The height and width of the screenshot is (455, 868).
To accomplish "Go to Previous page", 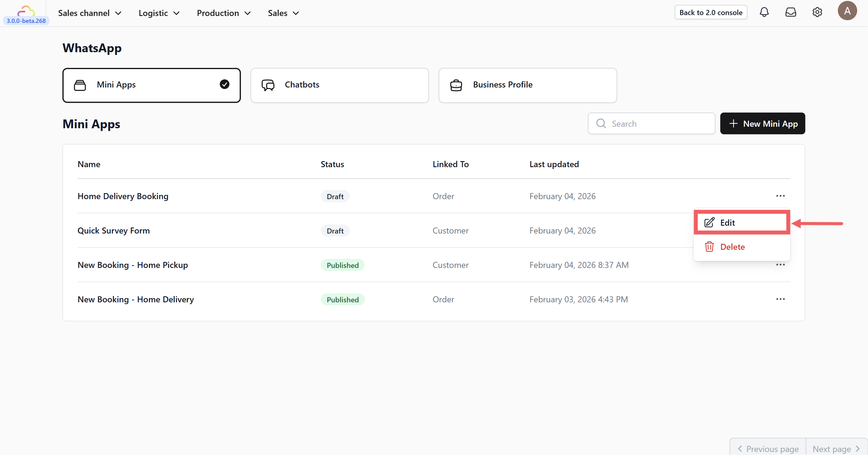I will 768,449.
